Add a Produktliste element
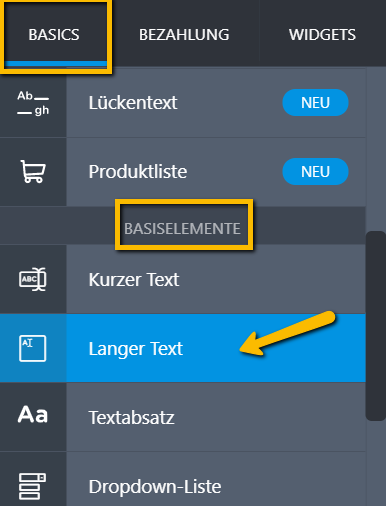 click(183, 172)
